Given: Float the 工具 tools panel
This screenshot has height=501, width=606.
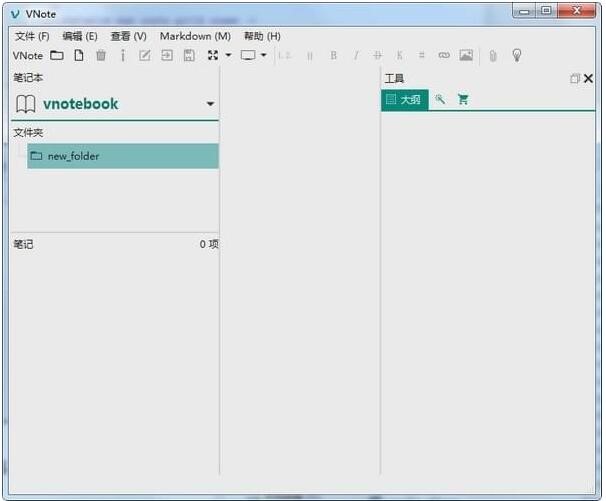Looking at the screenshot, I should point(575,78).
